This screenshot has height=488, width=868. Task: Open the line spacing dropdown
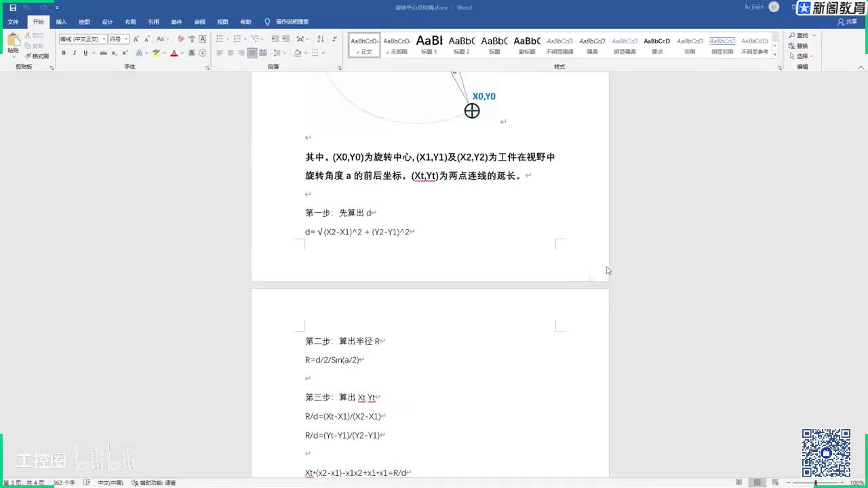pos(283,53)
